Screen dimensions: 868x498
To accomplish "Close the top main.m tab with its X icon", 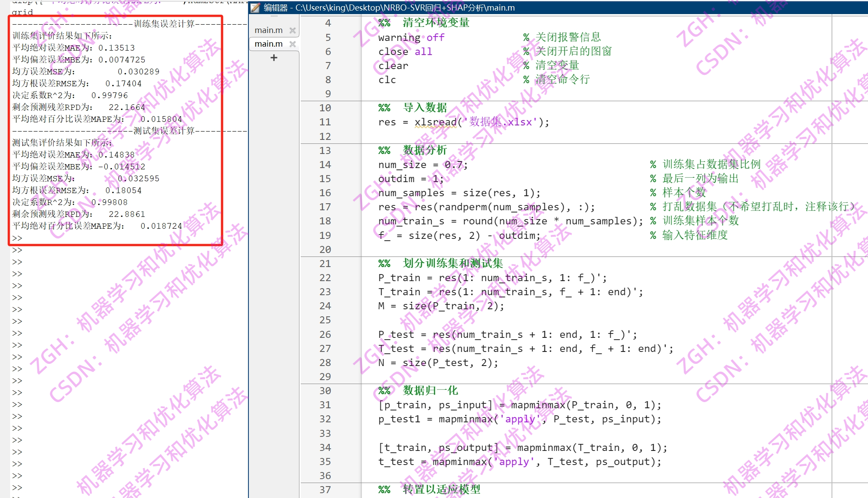I will coord(292,30).
